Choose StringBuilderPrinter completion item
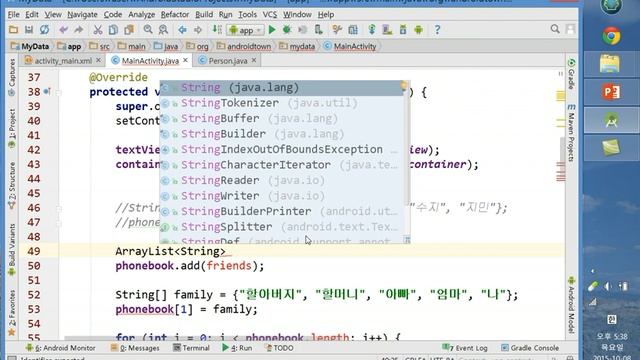 [x=282, y=211]
